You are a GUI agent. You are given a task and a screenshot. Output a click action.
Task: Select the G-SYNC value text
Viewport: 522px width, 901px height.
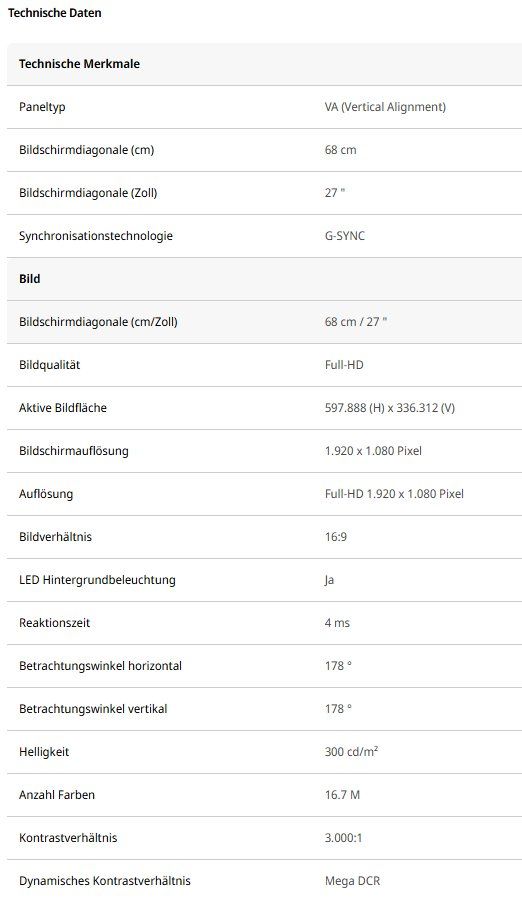tap(344, 236)
